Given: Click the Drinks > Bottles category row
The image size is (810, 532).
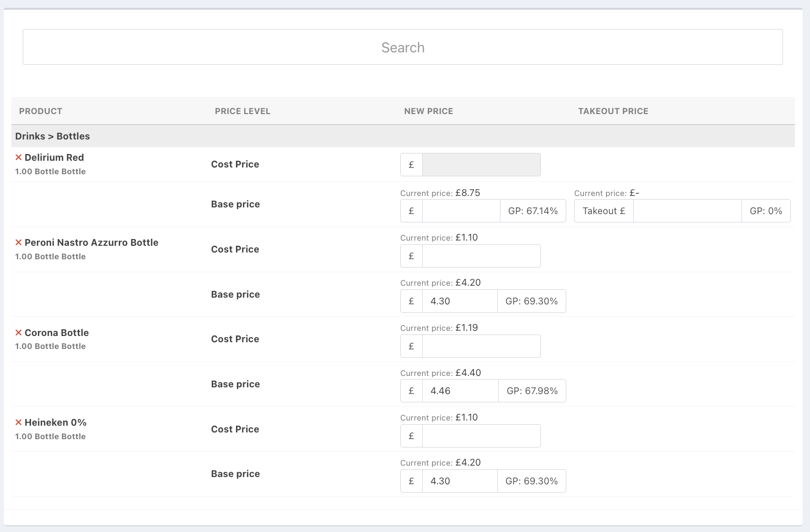Looking at the screenshot, I should [52, 136].
